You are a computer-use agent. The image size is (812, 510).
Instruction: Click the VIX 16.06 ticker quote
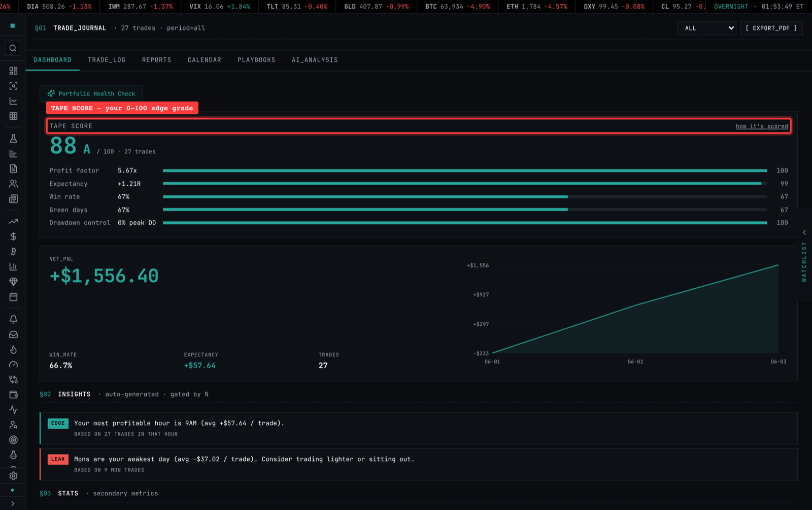coord(220,7)
